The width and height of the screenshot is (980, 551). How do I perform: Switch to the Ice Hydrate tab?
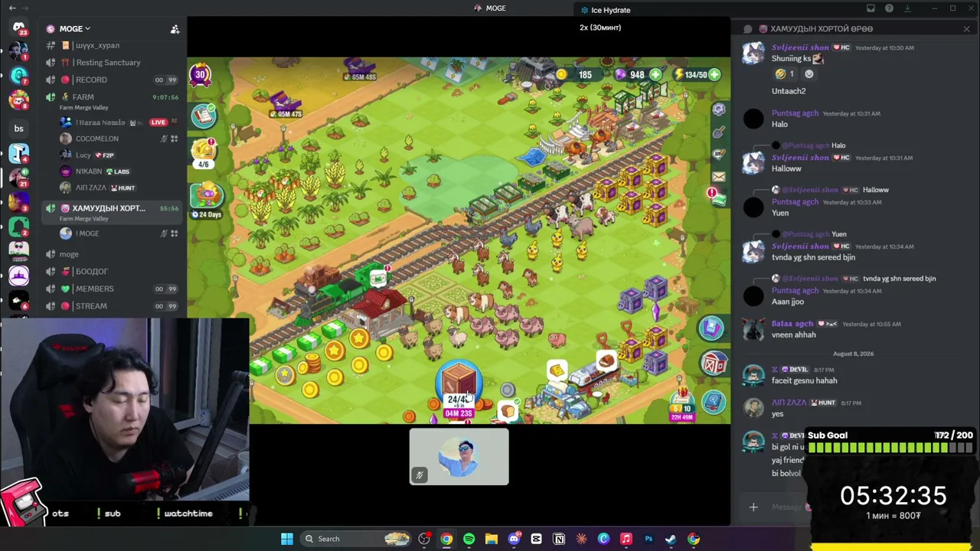click(606, 10)
